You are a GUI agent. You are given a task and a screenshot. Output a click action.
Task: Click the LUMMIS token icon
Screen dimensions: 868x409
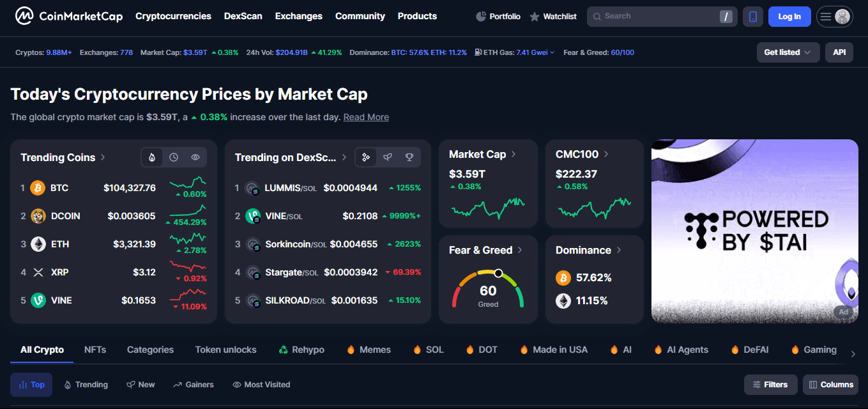click(253, 188)
